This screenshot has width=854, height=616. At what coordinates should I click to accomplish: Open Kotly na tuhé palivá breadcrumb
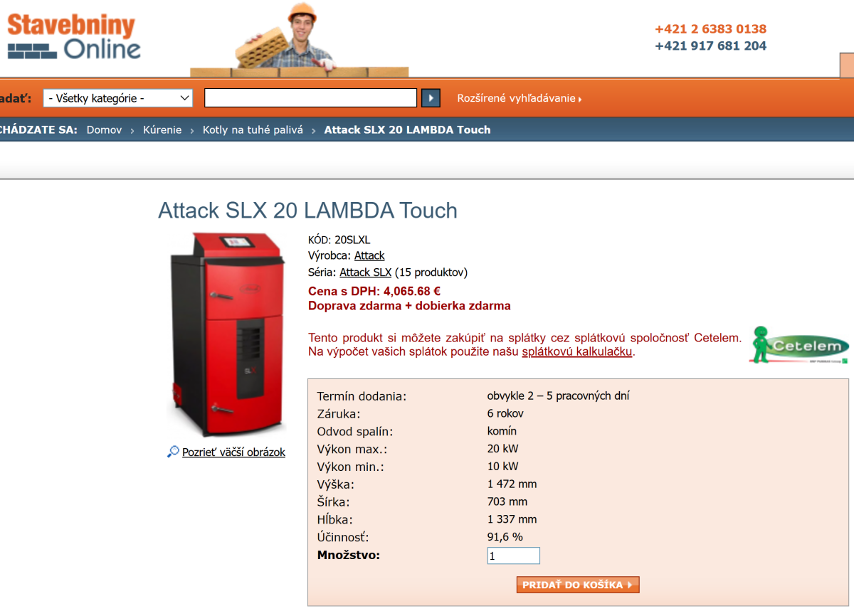[253, 129]
